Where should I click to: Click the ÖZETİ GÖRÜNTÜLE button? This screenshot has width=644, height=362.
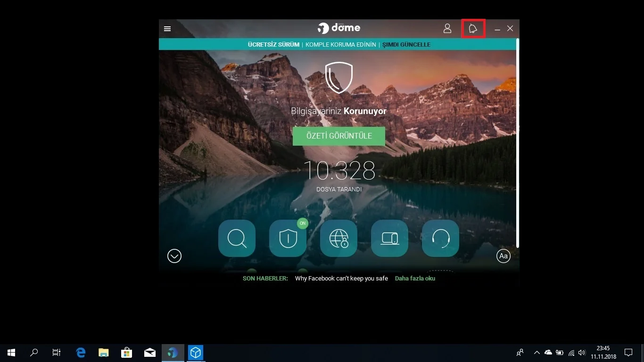(339, 136)
